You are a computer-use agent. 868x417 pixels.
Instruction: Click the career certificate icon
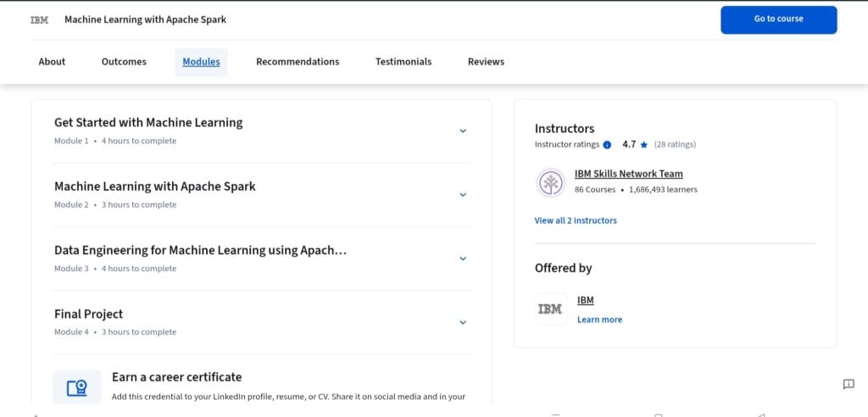tap(77, 387)
